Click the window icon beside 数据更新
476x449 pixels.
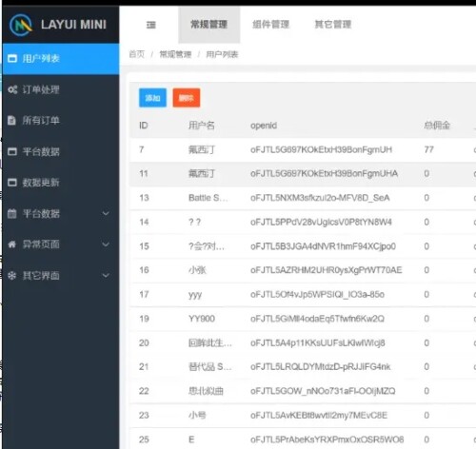tap(12, 183)
